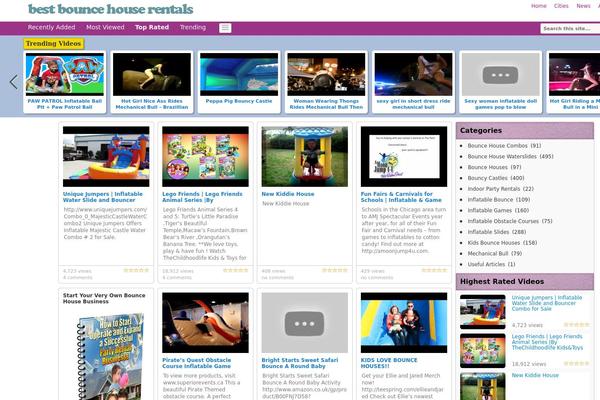The image size is (600, 400).
Task: Click star rating beside 4,723 views in sidebar
Action: click(576, 325)
